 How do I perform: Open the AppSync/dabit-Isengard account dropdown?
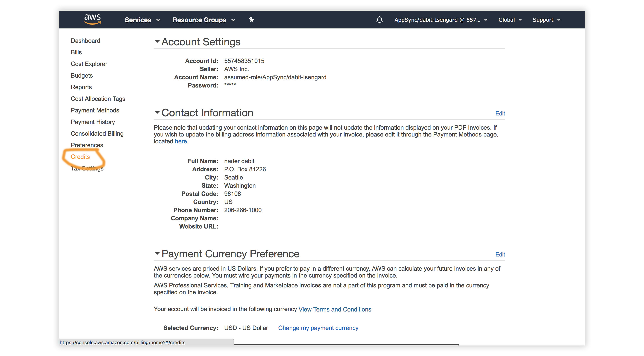[440, 20]
